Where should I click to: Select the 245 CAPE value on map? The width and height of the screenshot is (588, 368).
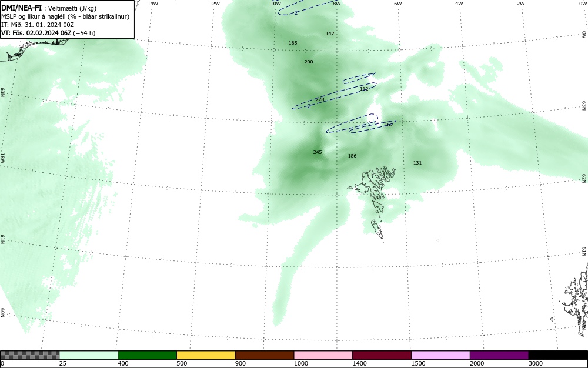[x=318, y=152]
